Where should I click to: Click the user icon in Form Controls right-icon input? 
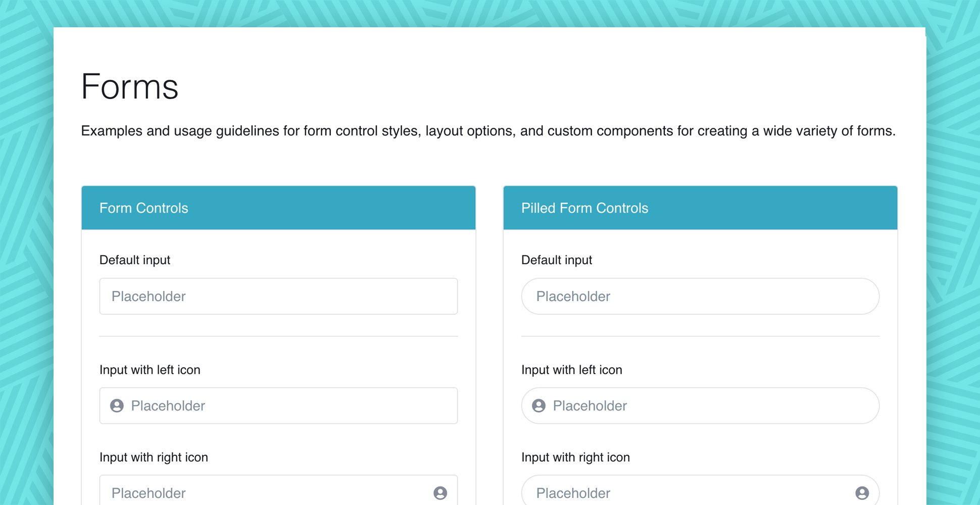[x=440, y=493]
